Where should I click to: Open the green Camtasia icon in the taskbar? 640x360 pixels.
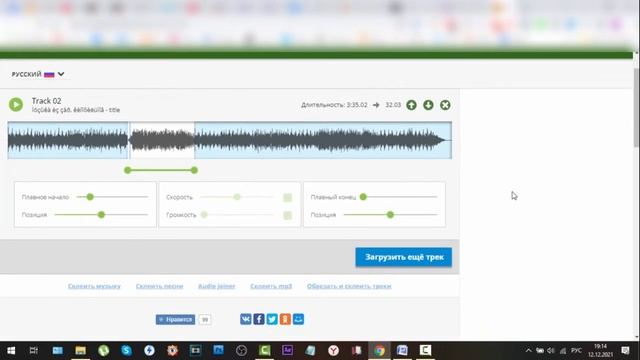pyautogui.click(x=264, y=350)
